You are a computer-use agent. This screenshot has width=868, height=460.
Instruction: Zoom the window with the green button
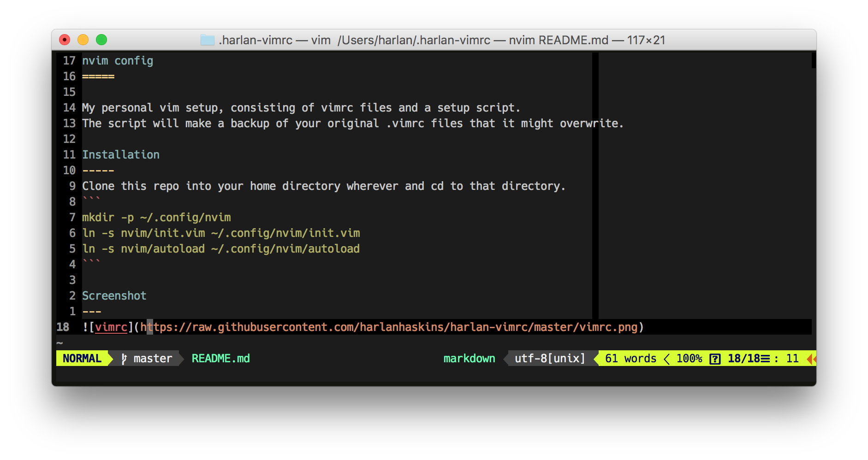pos(101,40)
